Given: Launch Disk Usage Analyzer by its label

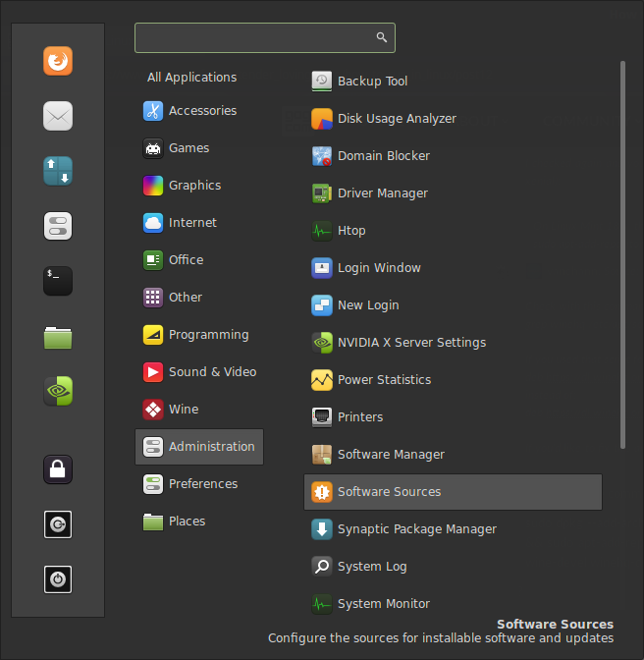Looking at the screenshot, I should pos(397,119).
